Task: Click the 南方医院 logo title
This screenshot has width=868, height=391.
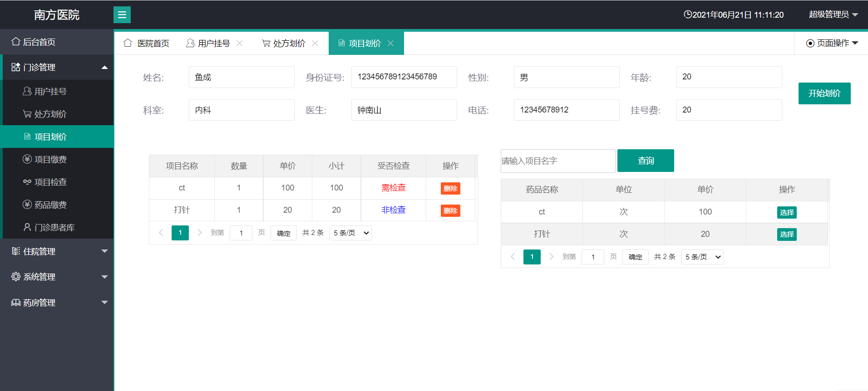Action: [57, 15]
